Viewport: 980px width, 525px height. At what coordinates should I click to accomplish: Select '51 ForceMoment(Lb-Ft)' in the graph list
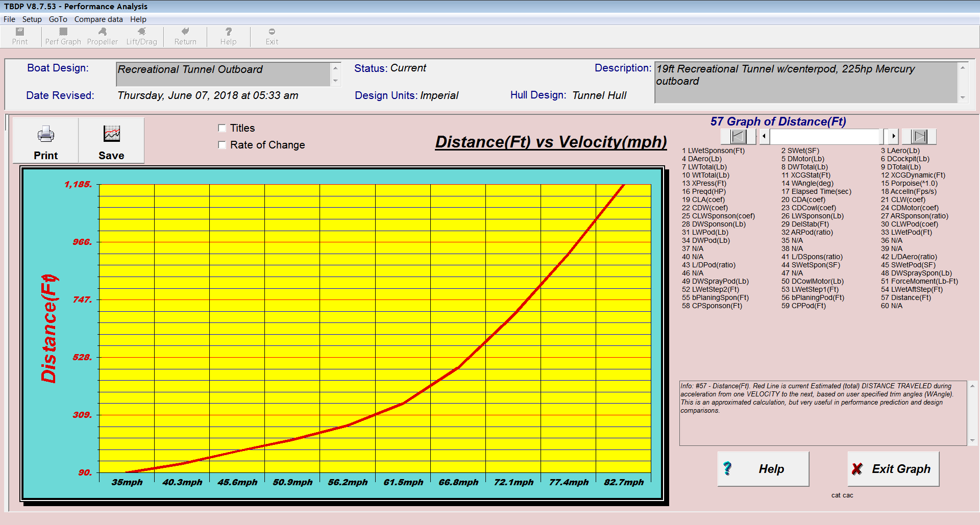pyautogui.click(x=919, y=281)
